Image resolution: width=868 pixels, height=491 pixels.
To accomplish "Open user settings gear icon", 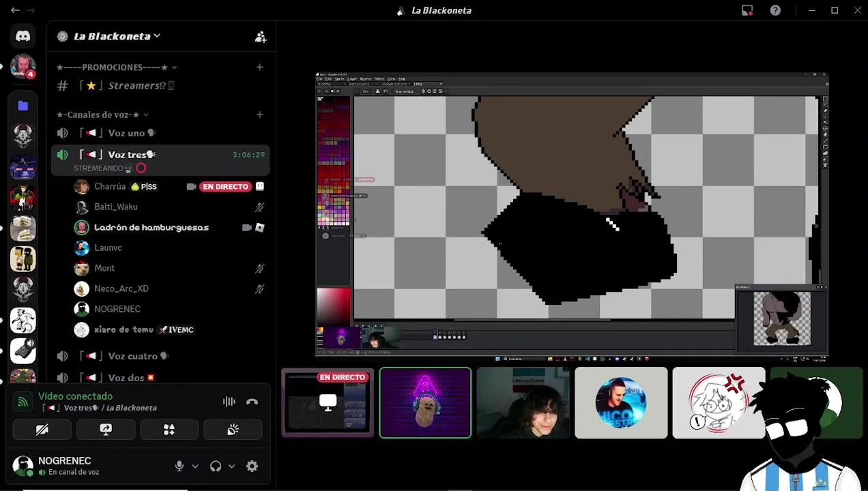I will pyautogui.click(x=252, y=466).
